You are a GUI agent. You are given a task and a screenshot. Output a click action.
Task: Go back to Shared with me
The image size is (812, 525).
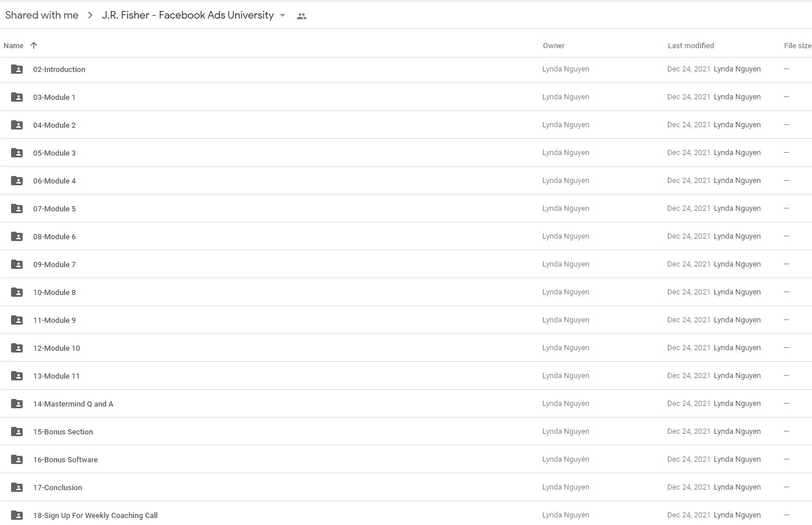pos(42,15)
